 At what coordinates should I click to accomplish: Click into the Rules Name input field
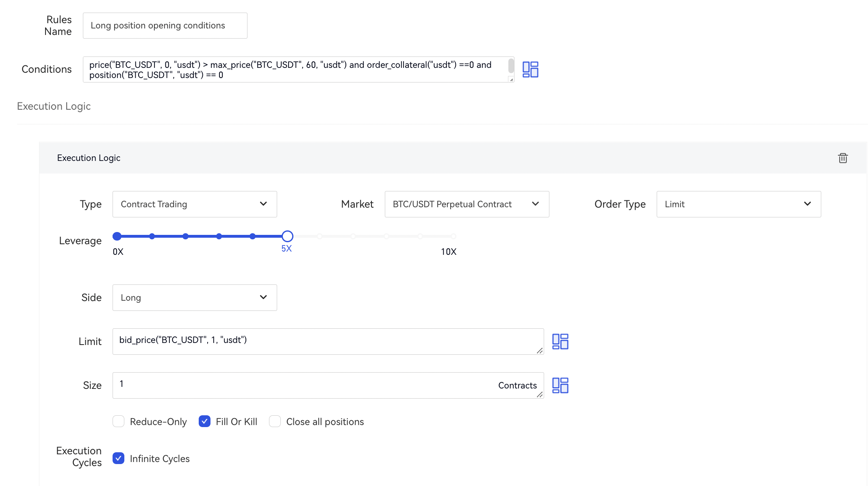pyautogui.click(x=165, y=26)
